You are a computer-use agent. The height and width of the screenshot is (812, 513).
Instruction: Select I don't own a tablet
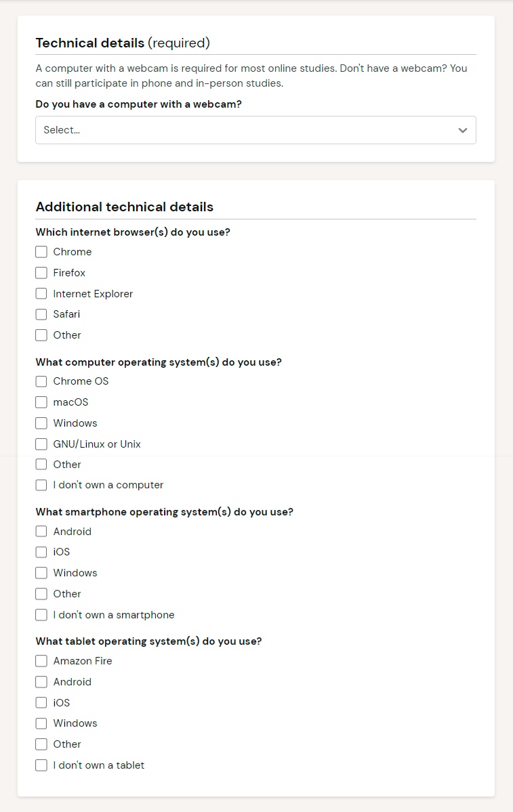pos(41,765)
